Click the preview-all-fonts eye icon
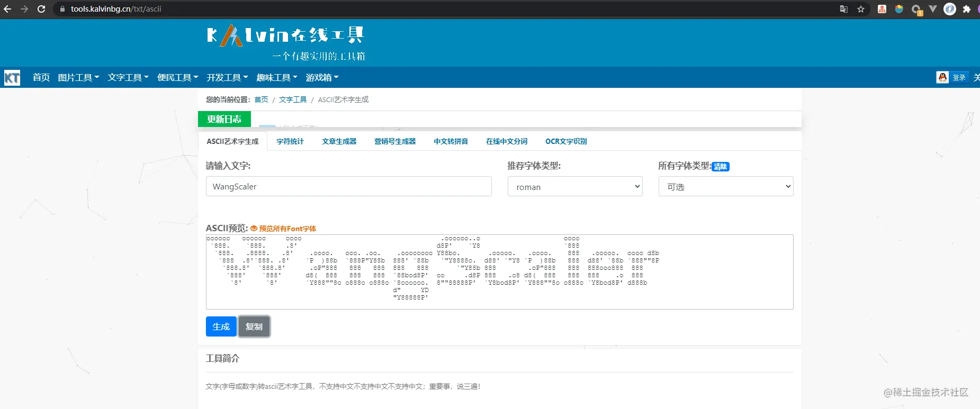 pos(254,229)
